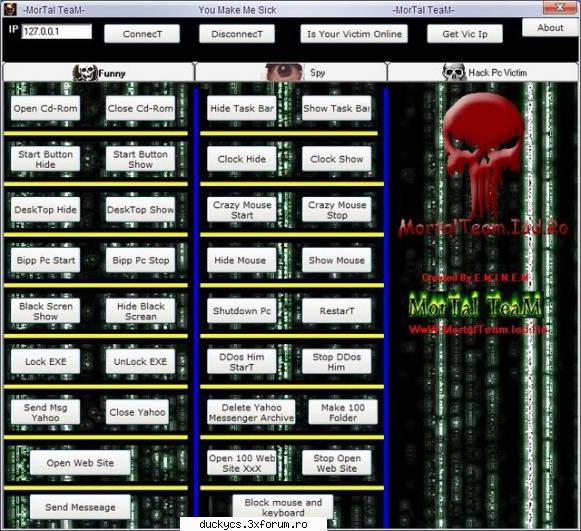The image size is (581, 531).
Task: Click DDos Him StarT button
Action: [x=242, y=361]
